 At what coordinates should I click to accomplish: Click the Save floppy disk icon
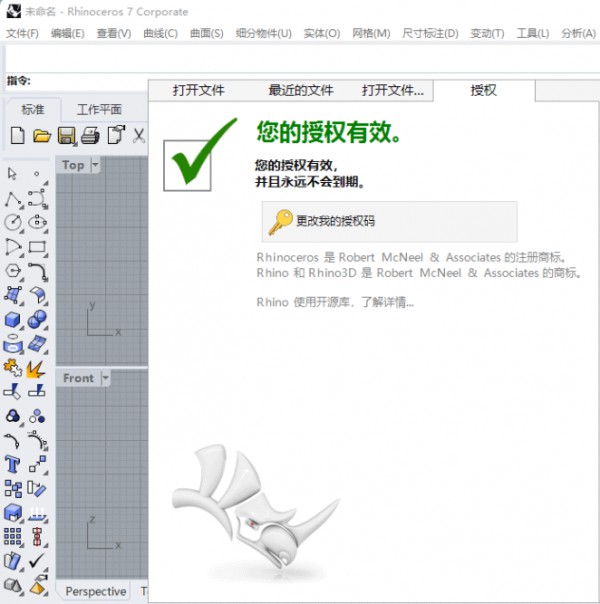66,136
